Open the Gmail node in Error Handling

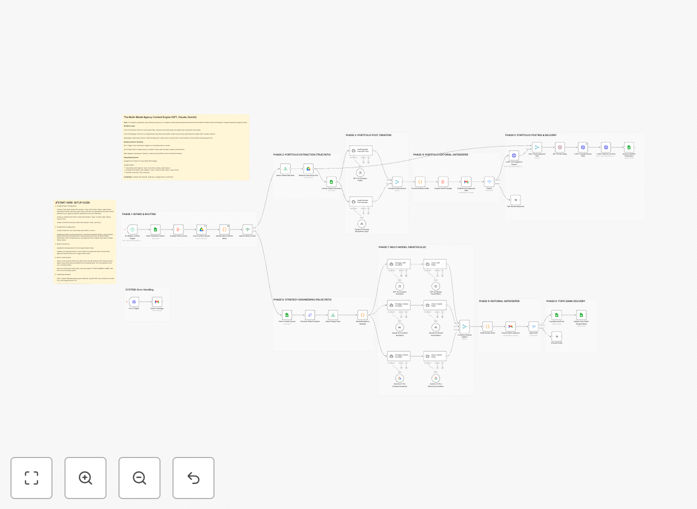click(157, 302)
